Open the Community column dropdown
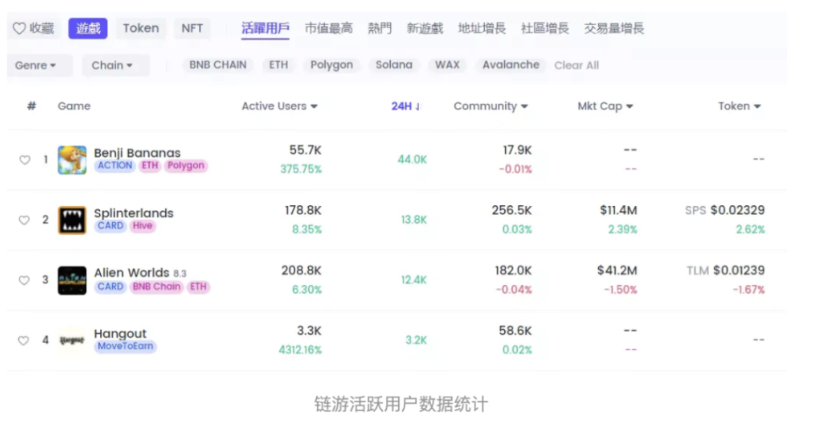 tap(490, 106)
